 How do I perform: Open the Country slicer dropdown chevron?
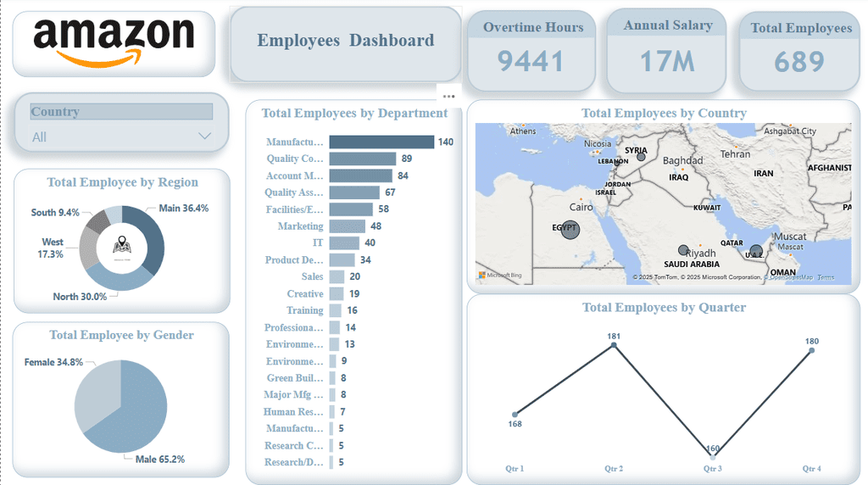[204, 137]
